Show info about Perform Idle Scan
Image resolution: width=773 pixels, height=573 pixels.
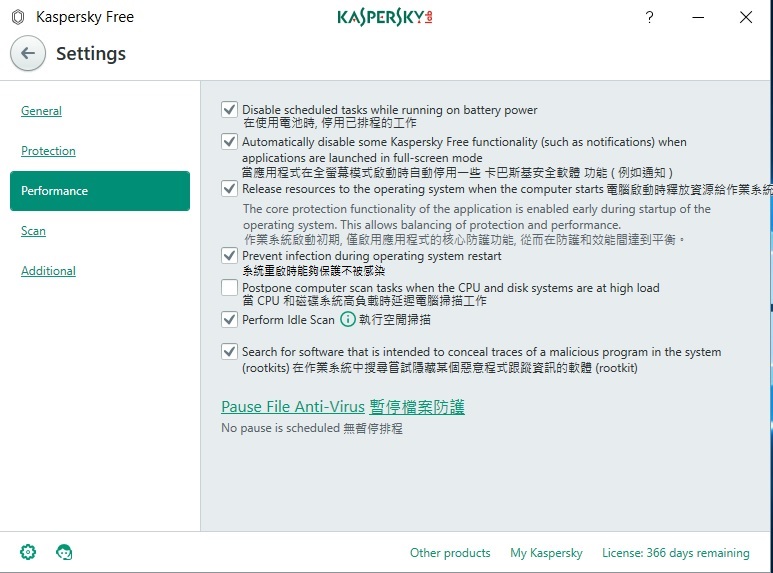pos(348,320)
